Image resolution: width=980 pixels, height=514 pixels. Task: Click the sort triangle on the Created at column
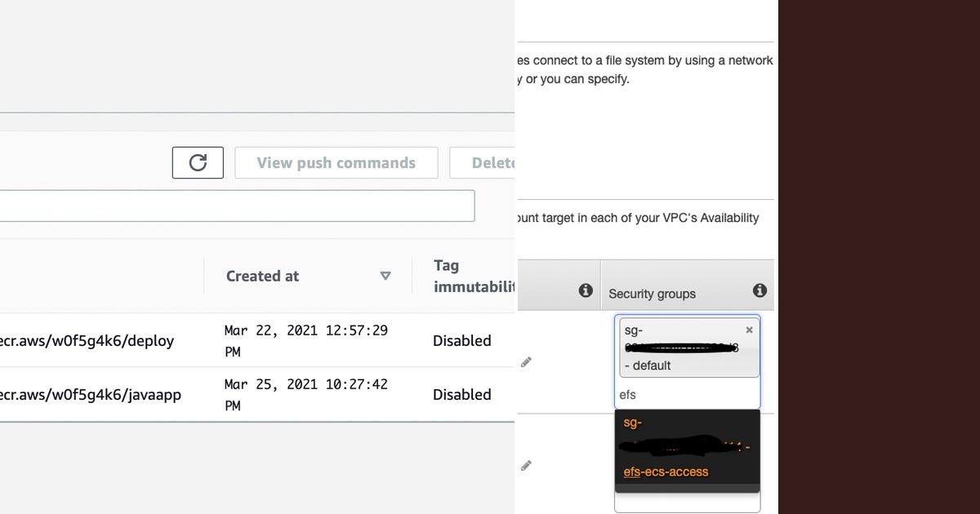click(x=385, y=276)
